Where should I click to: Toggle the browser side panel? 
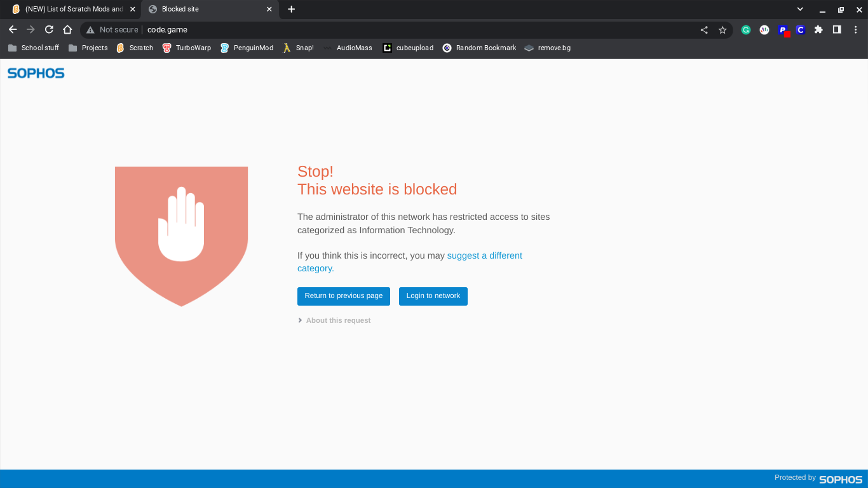coord(837,30)
